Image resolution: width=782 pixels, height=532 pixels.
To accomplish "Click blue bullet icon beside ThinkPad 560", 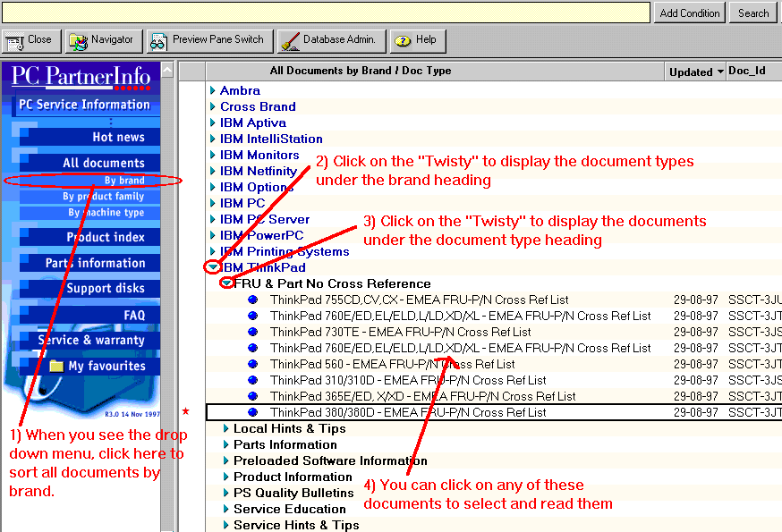I will pyautogui.click(x=252, y=364).
